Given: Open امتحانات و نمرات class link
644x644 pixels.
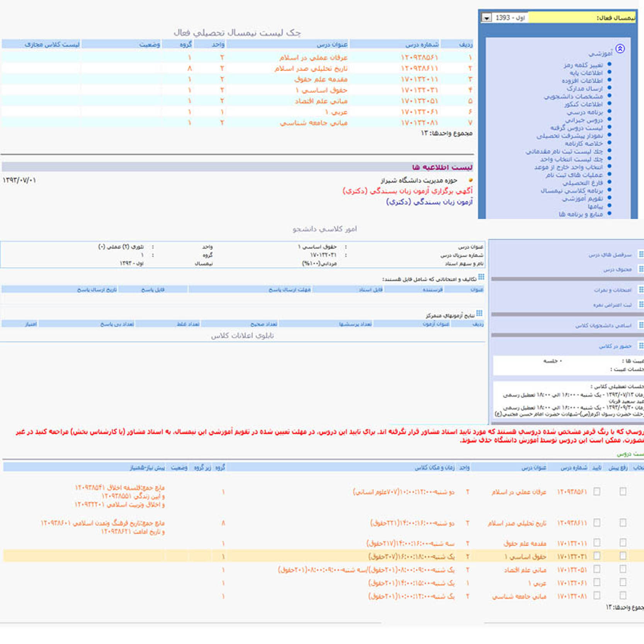Looking at the screenshot, I should pyautogui.click(x=613, y=290).
